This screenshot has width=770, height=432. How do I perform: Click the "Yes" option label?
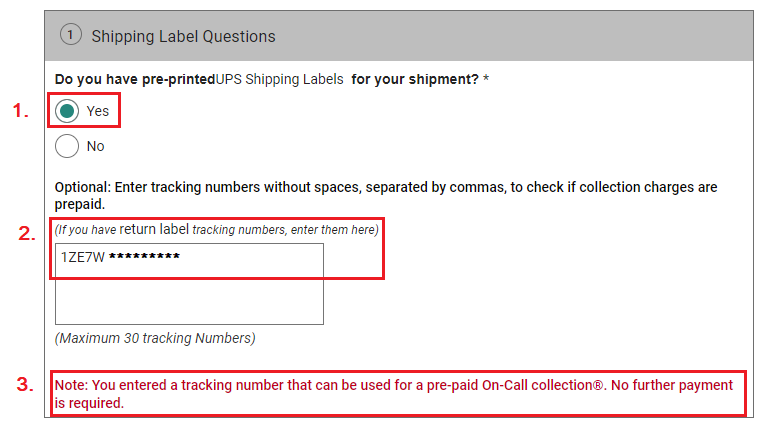coord(98,111)
